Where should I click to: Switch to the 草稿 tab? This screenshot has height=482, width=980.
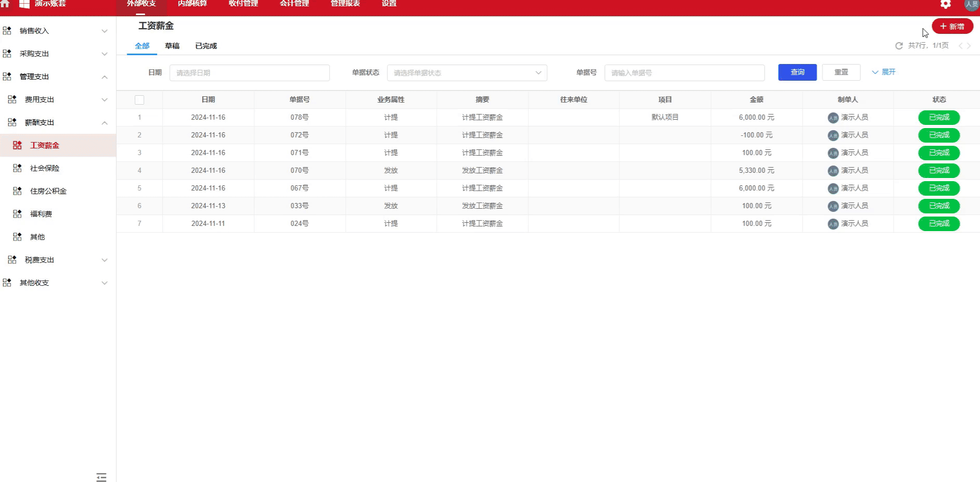coord(172,46)
